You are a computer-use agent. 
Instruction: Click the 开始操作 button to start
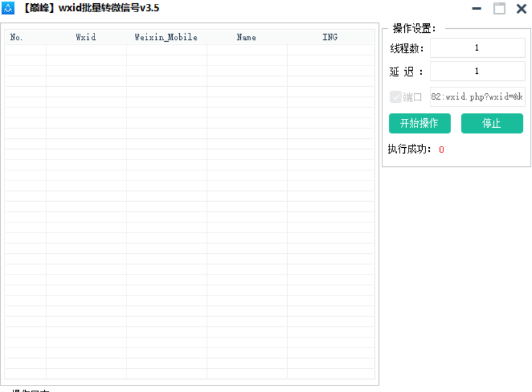click(x=420, y=123)
